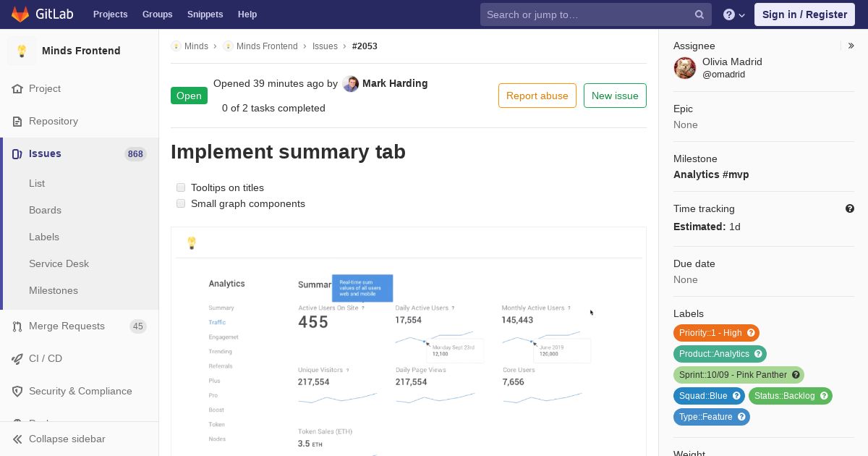Click the Open status badge
The image size is (868, 456).
pyautogui.click(x=189, y=96)
